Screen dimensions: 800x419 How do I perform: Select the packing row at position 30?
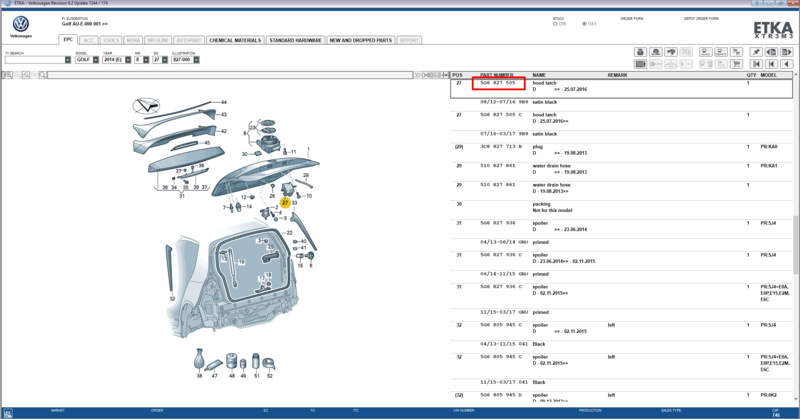coord(621,207)
